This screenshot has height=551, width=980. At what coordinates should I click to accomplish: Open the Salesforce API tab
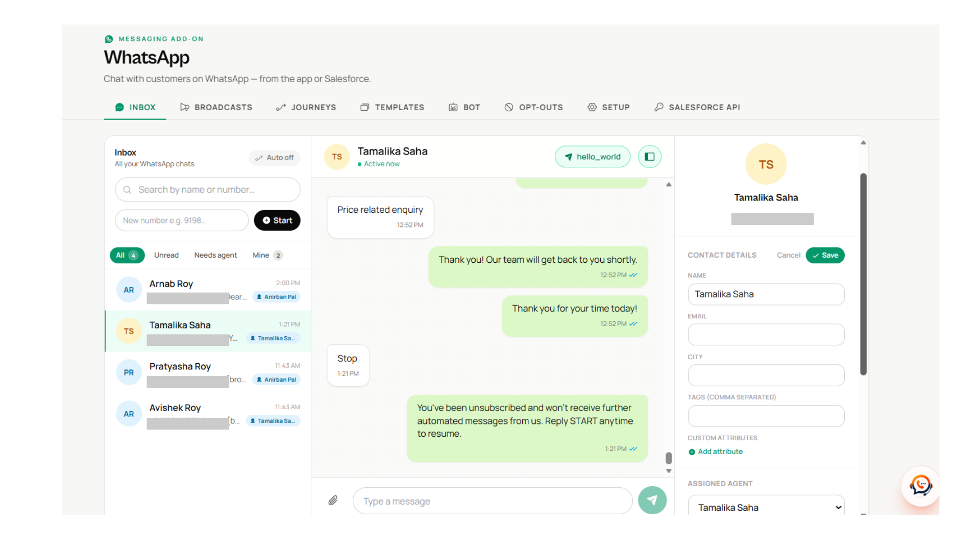697,107
